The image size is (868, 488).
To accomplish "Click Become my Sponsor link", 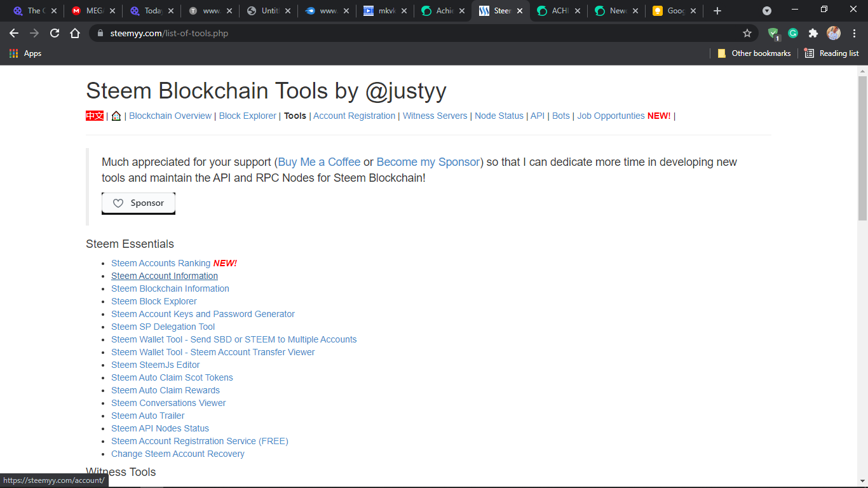I will [428, 162].
